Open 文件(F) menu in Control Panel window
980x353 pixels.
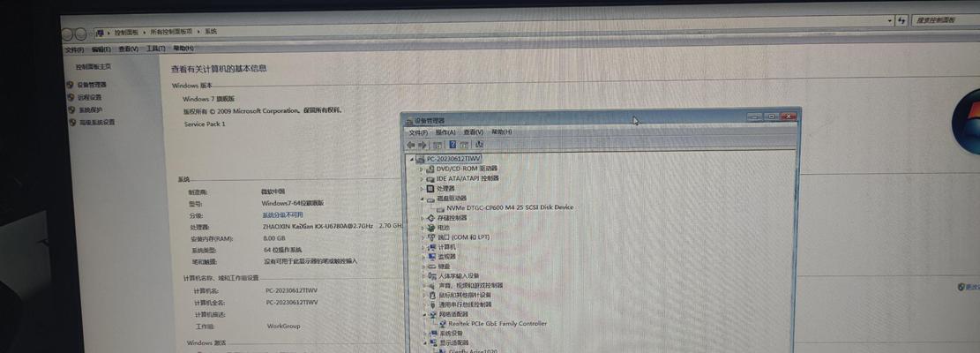[74, 50]
